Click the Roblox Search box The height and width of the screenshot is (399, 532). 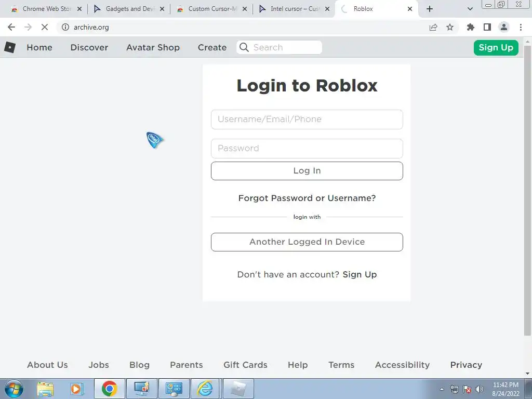pyautogui.click(x=279, y=47)
